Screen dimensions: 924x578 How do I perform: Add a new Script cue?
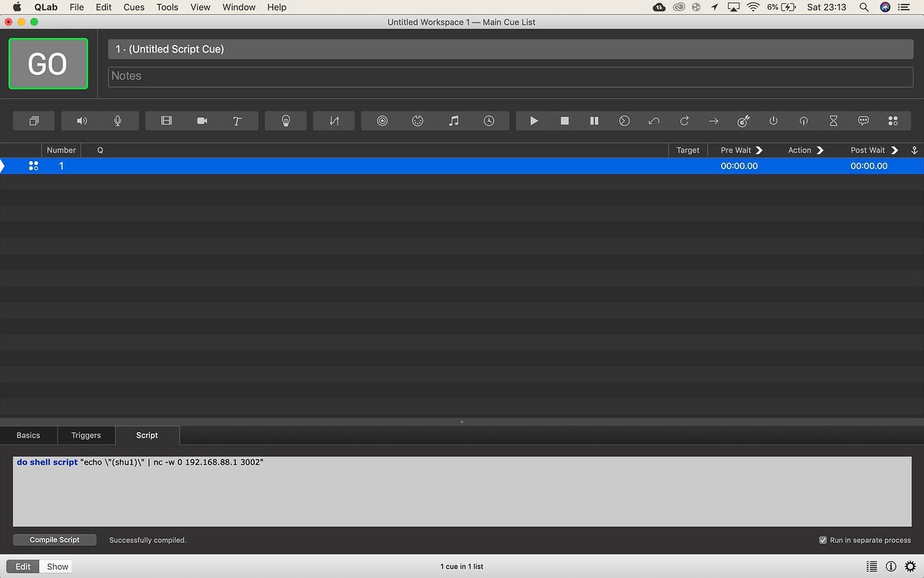pos(893,121)
